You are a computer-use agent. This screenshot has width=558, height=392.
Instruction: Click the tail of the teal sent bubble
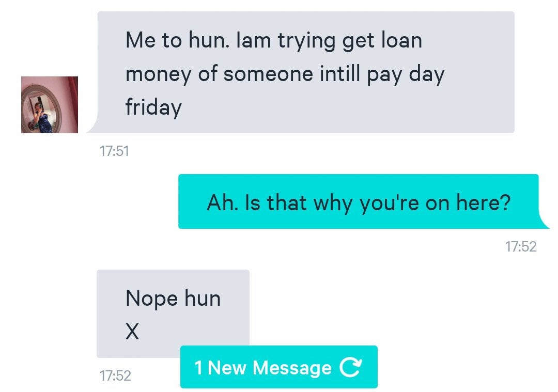coord(544,221)
